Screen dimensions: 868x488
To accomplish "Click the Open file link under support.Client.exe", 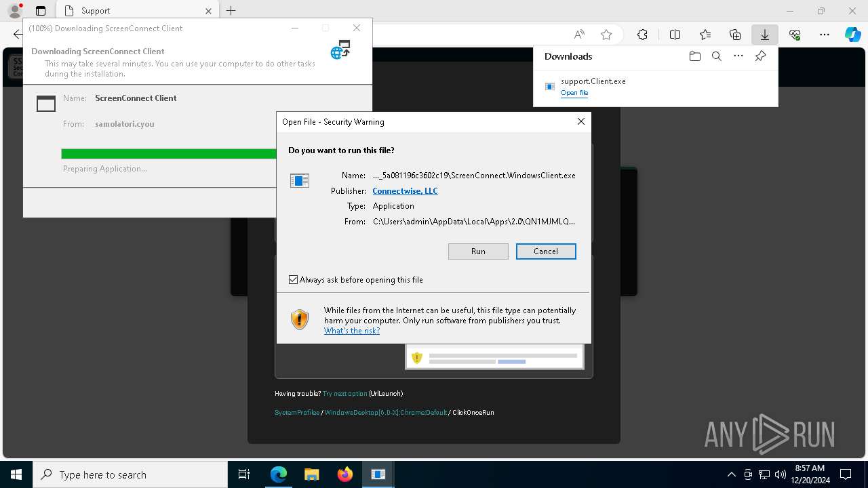I will coord(574,93).
